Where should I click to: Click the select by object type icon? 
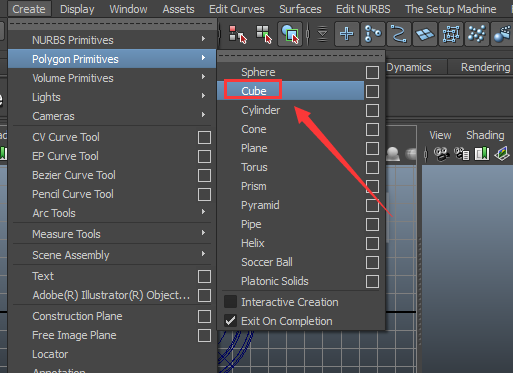[264, 34]
